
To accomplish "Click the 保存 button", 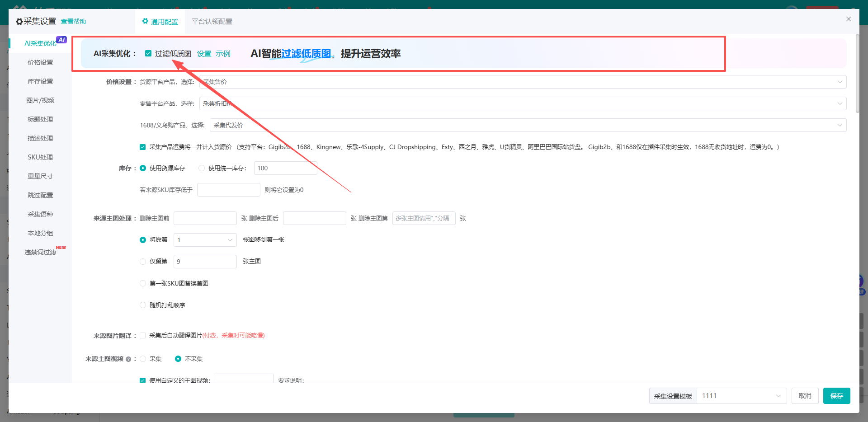I will [x=836, y=396].
